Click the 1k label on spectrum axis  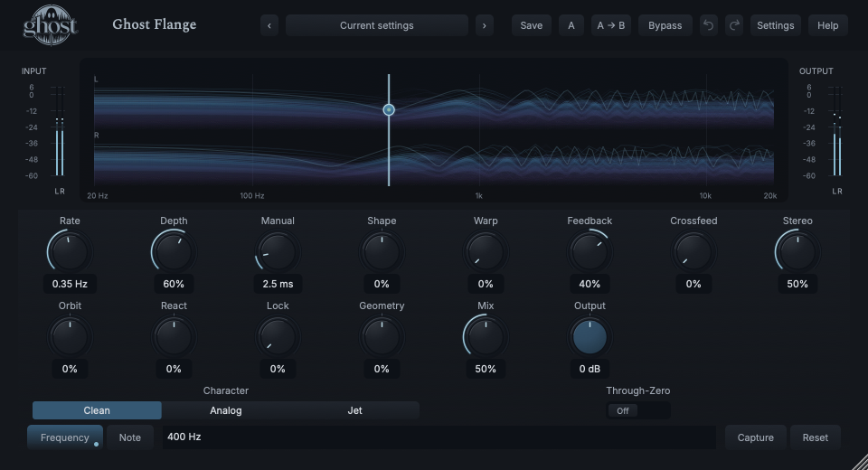coord(479,195)
